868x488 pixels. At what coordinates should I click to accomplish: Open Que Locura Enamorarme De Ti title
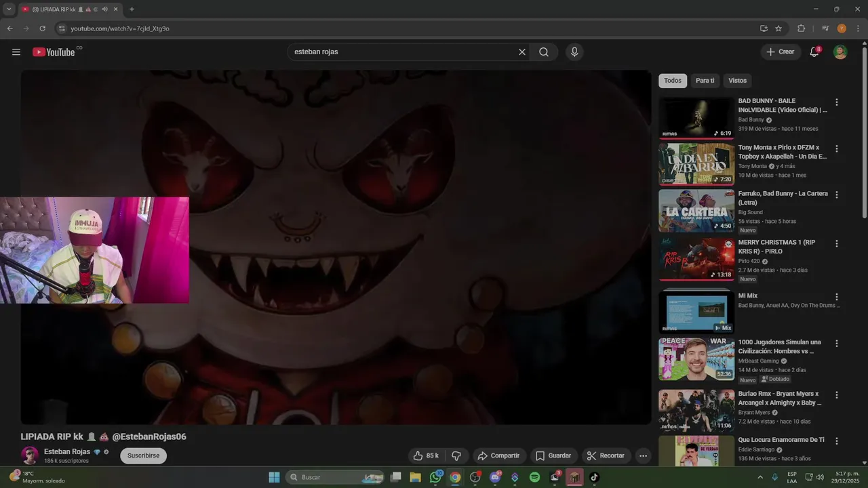coord(781,440)
